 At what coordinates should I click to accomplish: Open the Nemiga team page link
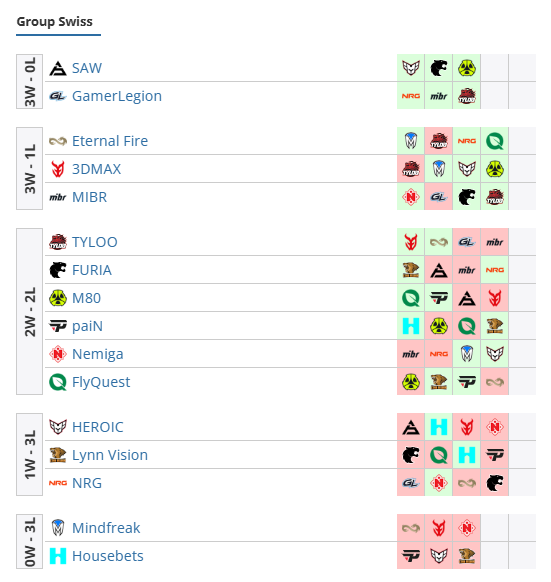coord(98,354)
